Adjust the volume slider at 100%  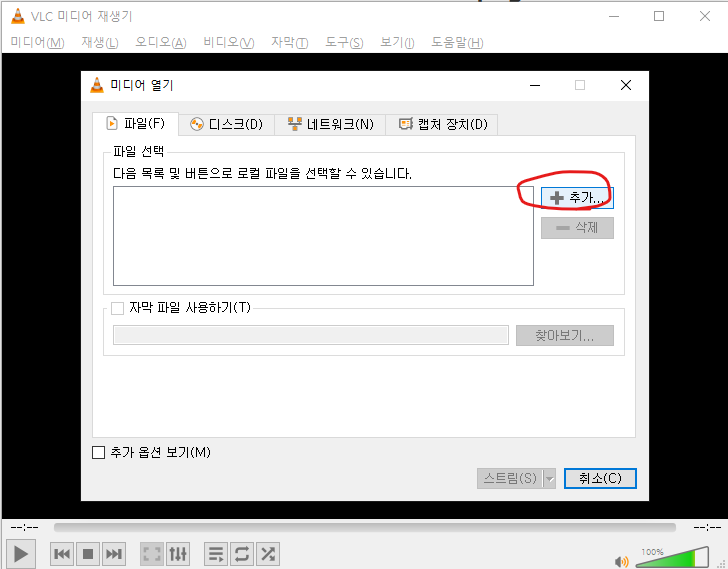[x=672, y=557]
